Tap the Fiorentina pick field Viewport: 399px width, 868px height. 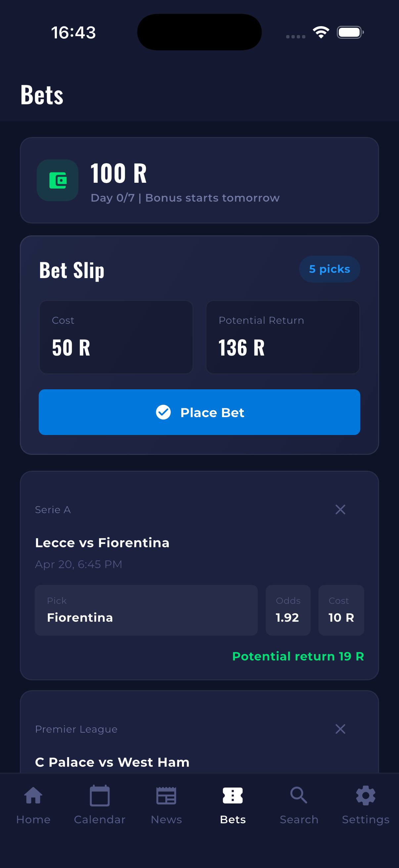click(146, 610)
